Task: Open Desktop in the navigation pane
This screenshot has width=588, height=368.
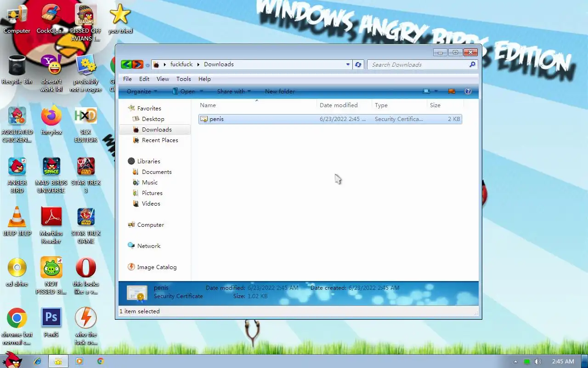Action: (148, 119)
